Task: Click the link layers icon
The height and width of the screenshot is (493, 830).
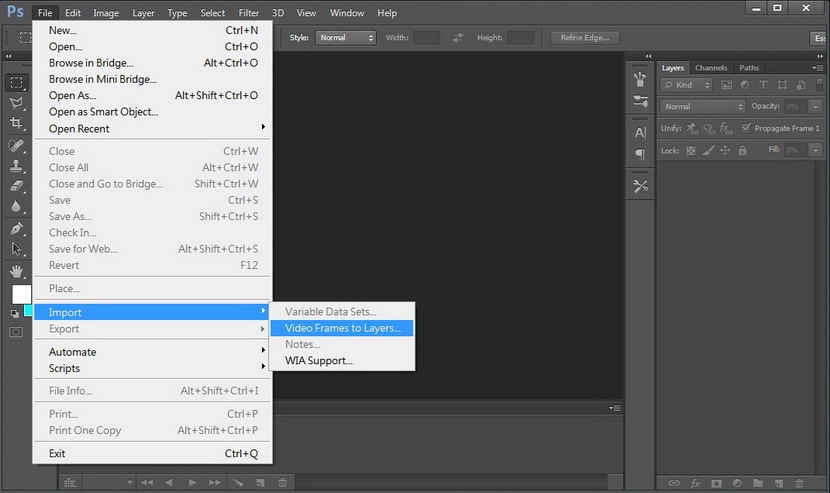Action: 674,483
